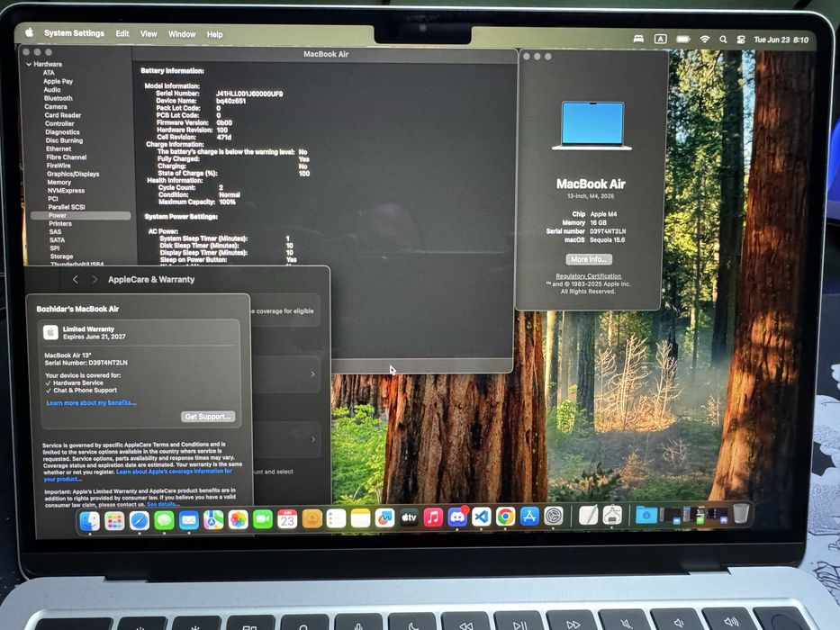Open the Apple menu
This screenshot has height=630, width=840.
[x=29, y=32]
